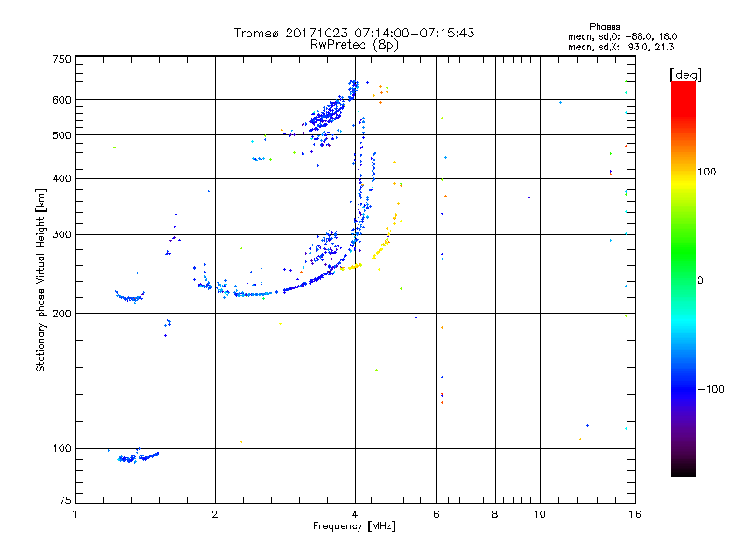Click the blue E-layer echo trace near 100 km
The image size is (747, 560).
point(137,457)
